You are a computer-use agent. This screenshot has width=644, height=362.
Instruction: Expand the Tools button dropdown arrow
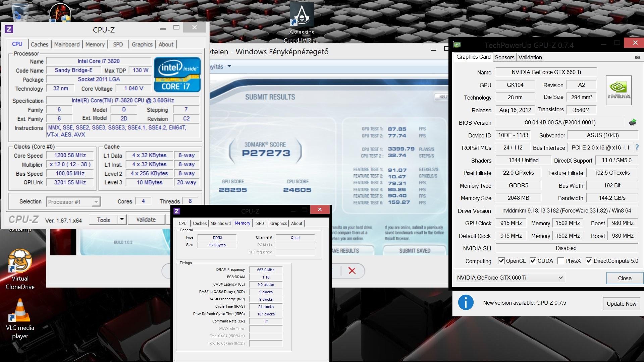click(x=122, y=220)
